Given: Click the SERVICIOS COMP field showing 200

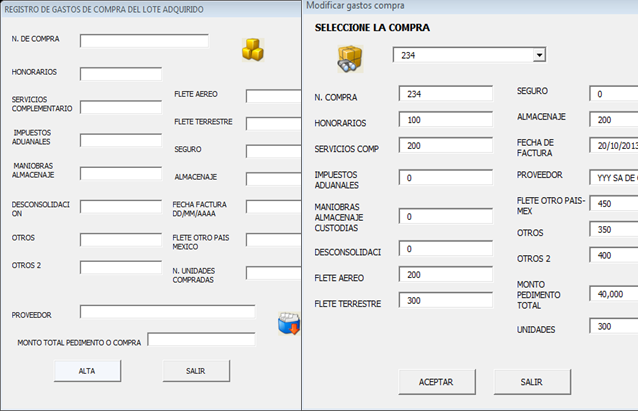Looking at the screenshot, I should (444, 146).
